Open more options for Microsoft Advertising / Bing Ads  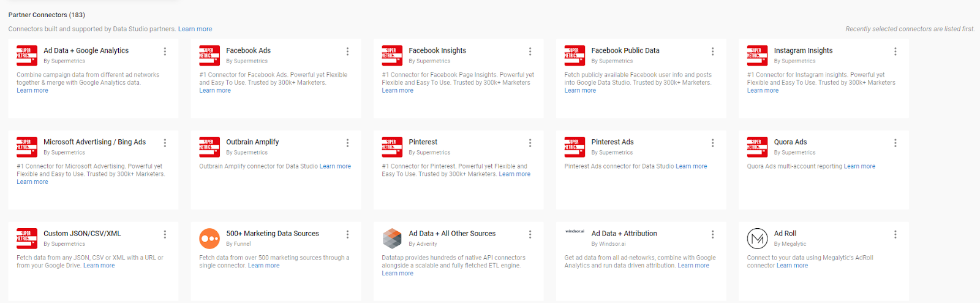165,143
